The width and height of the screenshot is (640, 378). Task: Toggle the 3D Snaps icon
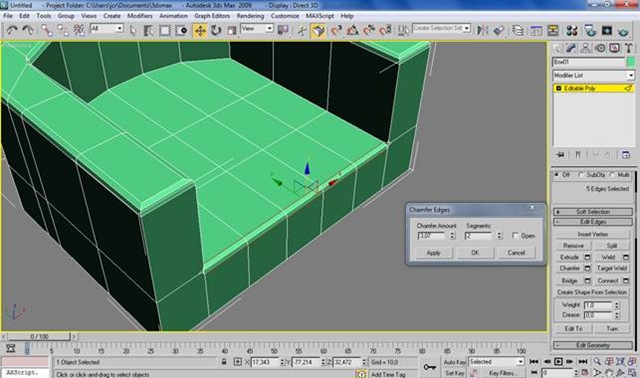(x=336, y=31)
